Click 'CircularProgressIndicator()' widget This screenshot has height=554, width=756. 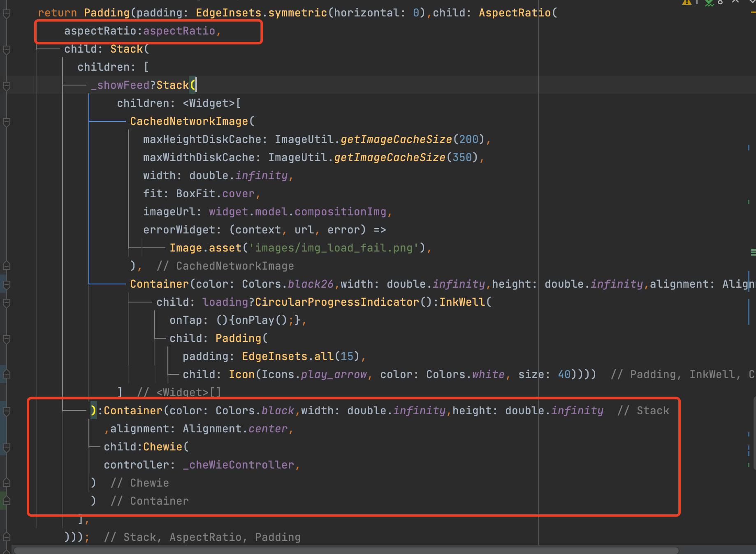pos(343,302)
